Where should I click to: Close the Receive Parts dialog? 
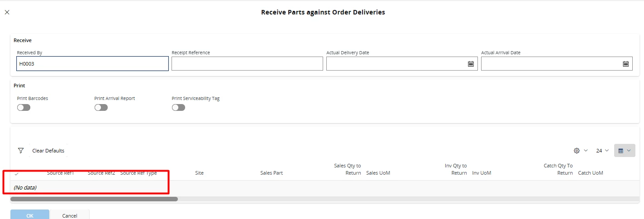click(x=7, y=12)
